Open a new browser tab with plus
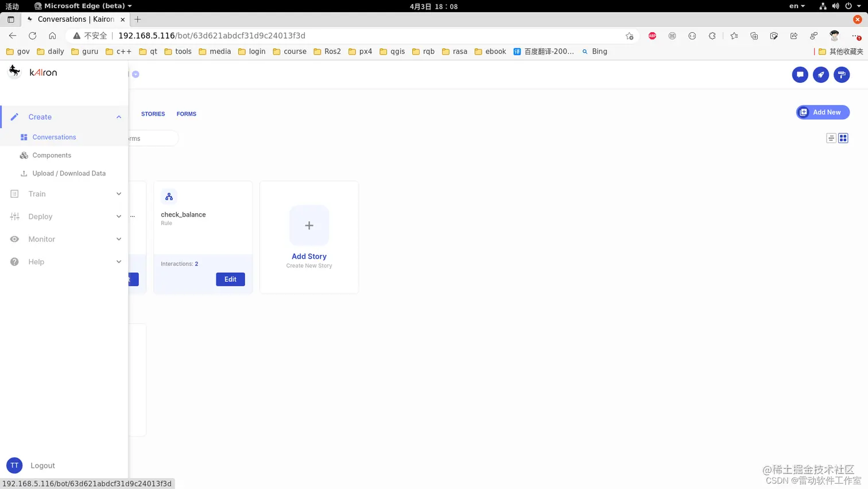The image size is (868, 489). click(138, 19)
